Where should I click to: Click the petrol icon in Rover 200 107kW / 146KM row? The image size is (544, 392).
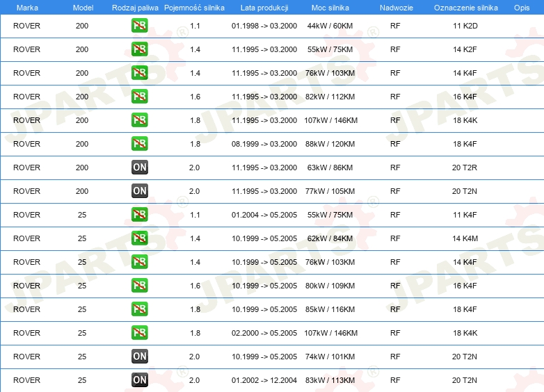pyautogui.click(x=139, y=120)
